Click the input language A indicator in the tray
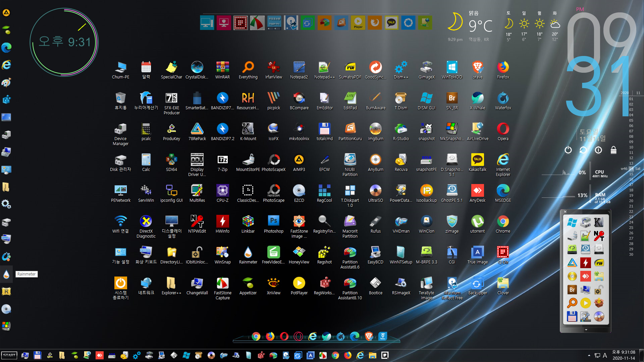The width and height of the screenshot is (644, 362). tap(605, 355)
